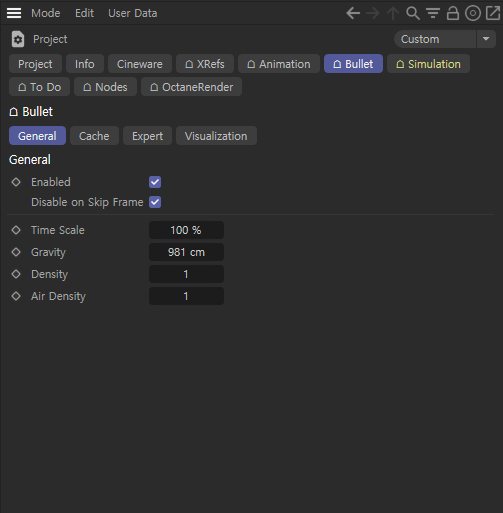Toggle Disable on Skip Frame checkbox
503x513 pixels.
click(155, 202)
